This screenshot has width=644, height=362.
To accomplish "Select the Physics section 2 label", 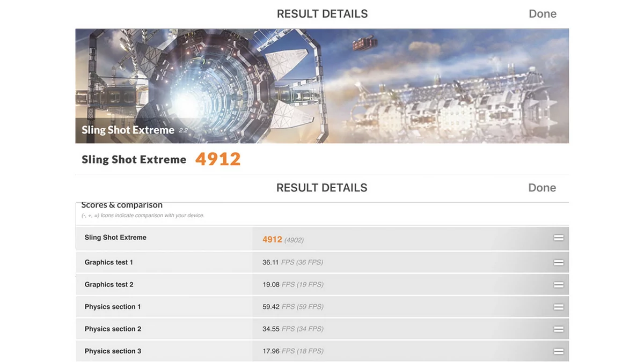I will point(113,329).
